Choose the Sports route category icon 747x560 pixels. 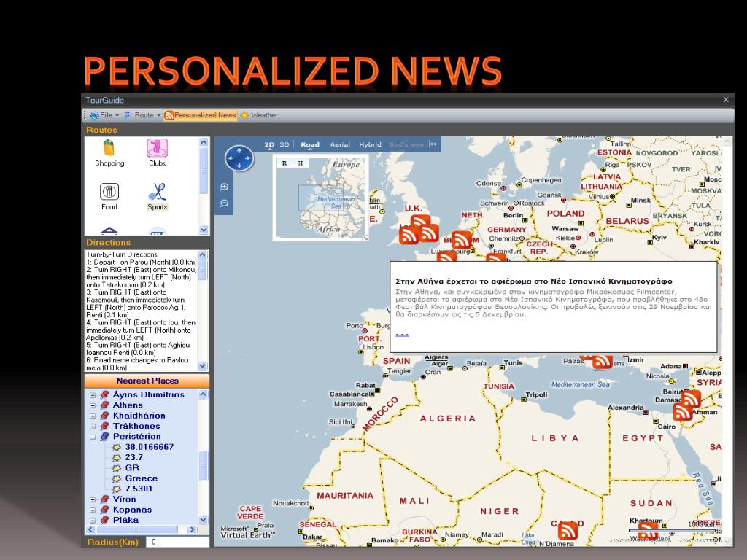click(158, 192)
